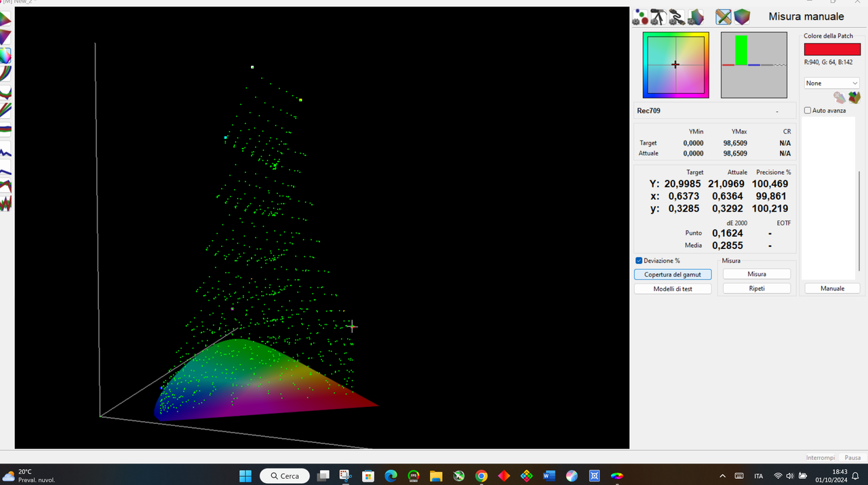
Task: Click the R:940, G: 64, B:142 readout
Action: coord(828,62)
